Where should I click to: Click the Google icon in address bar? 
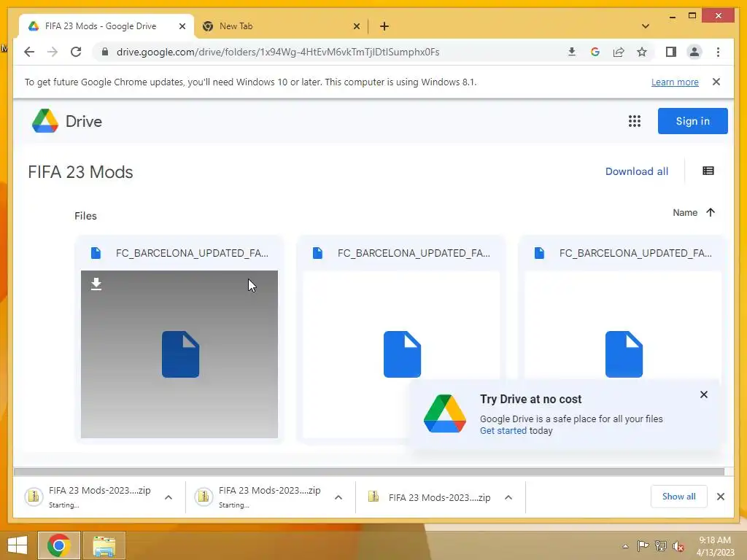click(x=595, y=52)
